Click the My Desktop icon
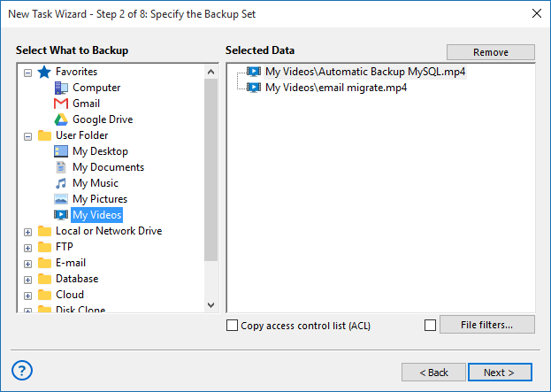 coord(61,151)
